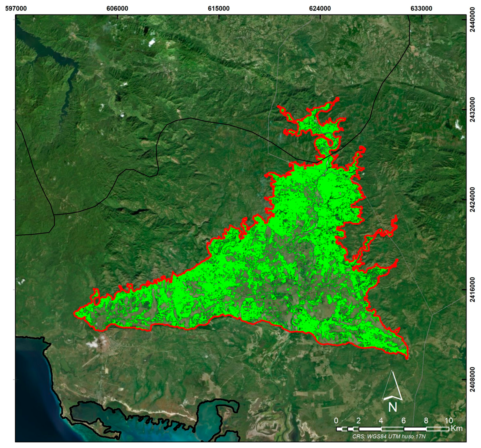Click the scale bar's 0 label
This screenshot has height=448, width=481.
pos(336,420)
